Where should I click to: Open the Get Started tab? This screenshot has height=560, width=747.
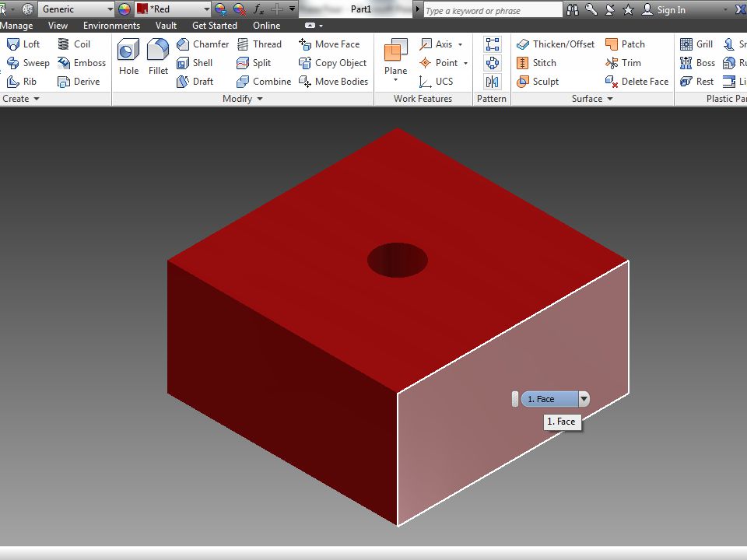point(215,26)
